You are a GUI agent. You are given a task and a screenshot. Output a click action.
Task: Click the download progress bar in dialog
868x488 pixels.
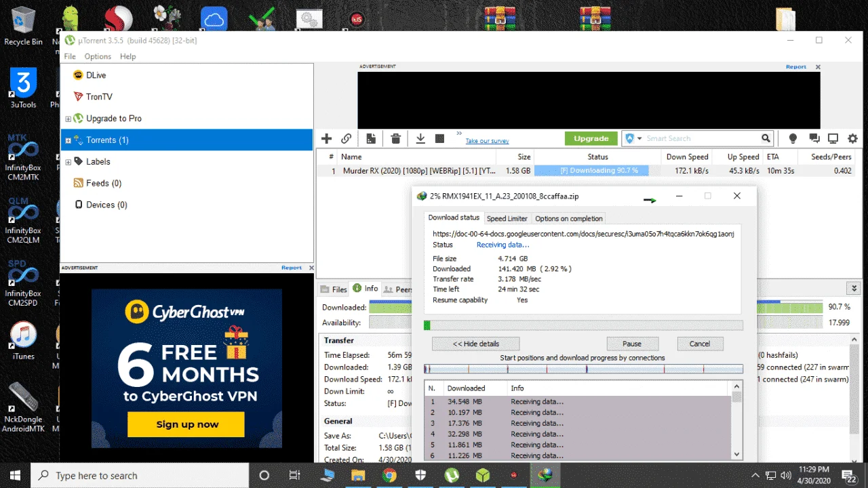click(583, 325)
